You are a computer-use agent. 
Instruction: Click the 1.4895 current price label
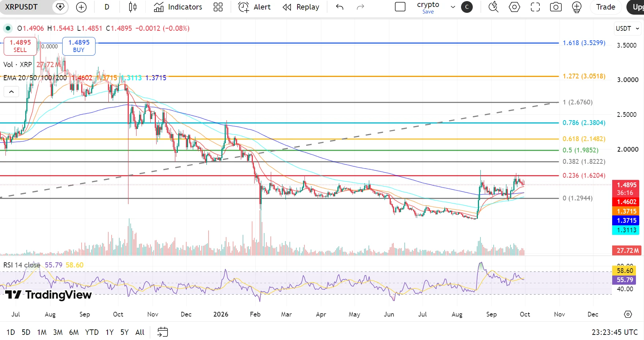pyautogui.click(x=626, y=185)
